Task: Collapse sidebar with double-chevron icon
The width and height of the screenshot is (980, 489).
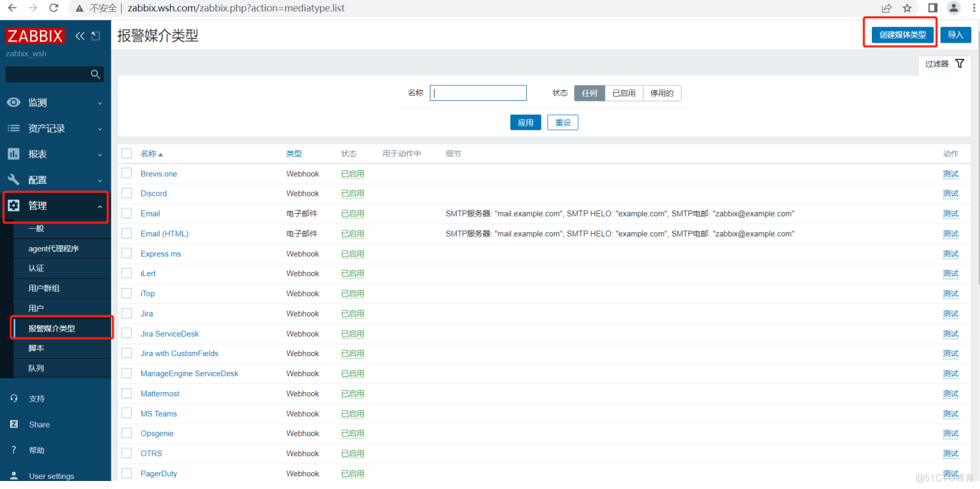Action: (x=80, y=36)
